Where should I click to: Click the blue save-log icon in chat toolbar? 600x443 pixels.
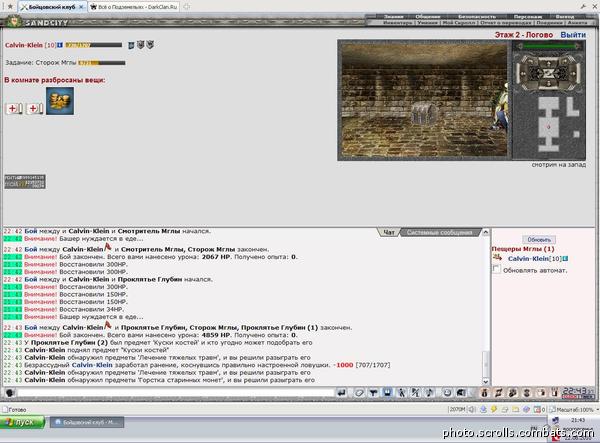click(388, 393)
